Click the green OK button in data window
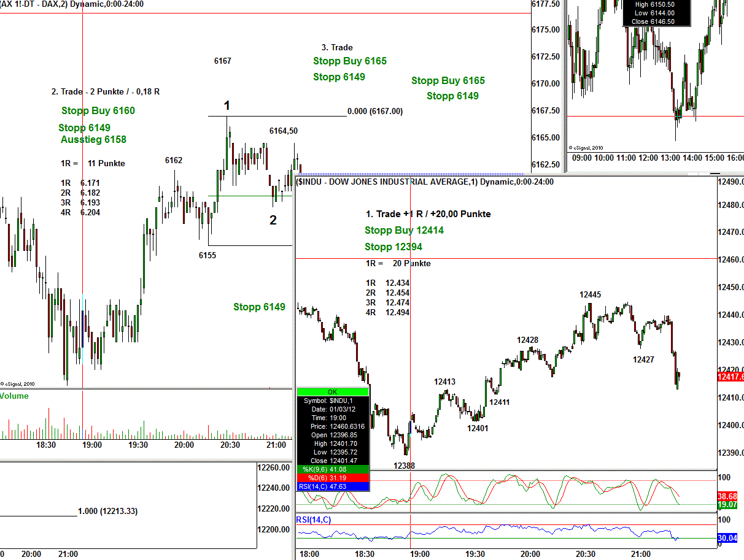Image resolution: width=744 pixels, height=560 pixels. pyautogui.click(x=332, y=391)
